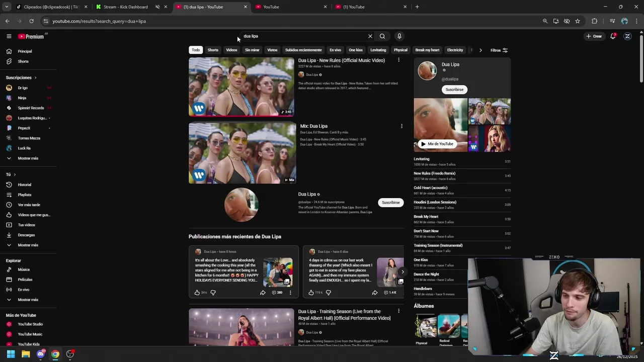Image resolution: width=644 pixels, height=362 pixels.
Task: Open YouTube Music in sidebar
Action: coord(30,334)
